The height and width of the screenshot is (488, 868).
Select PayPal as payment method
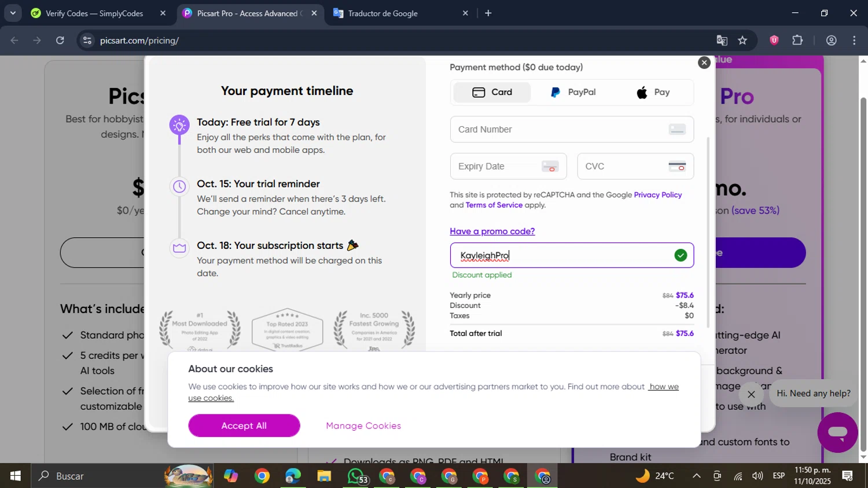click(x=572, y=92)
